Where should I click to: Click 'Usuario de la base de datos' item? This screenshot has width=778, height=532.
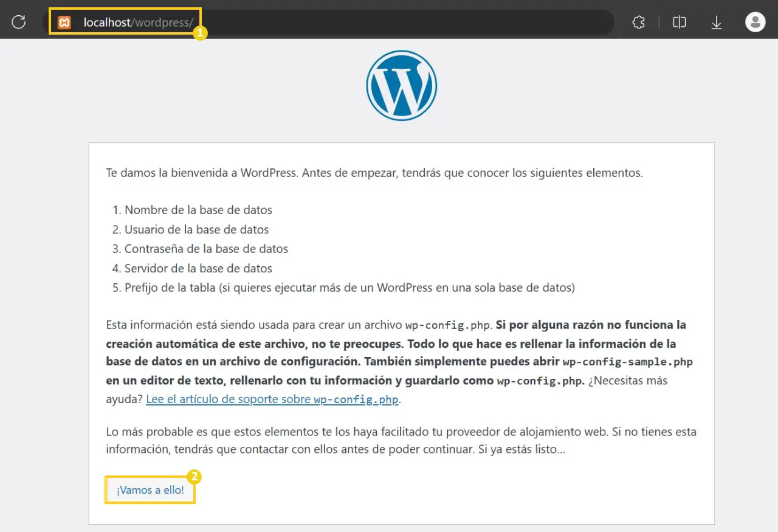click(196, 229)
